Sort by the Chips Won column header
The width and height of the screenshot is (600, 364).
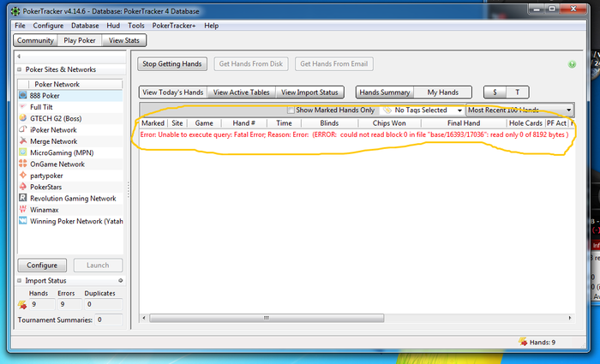(x=389, y=123)
